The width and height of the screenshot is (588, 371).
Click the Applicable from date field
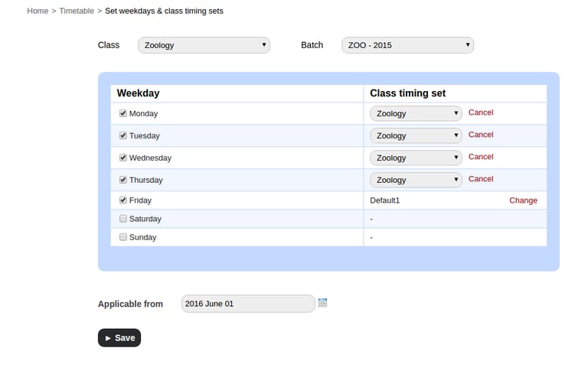point(247,304)
